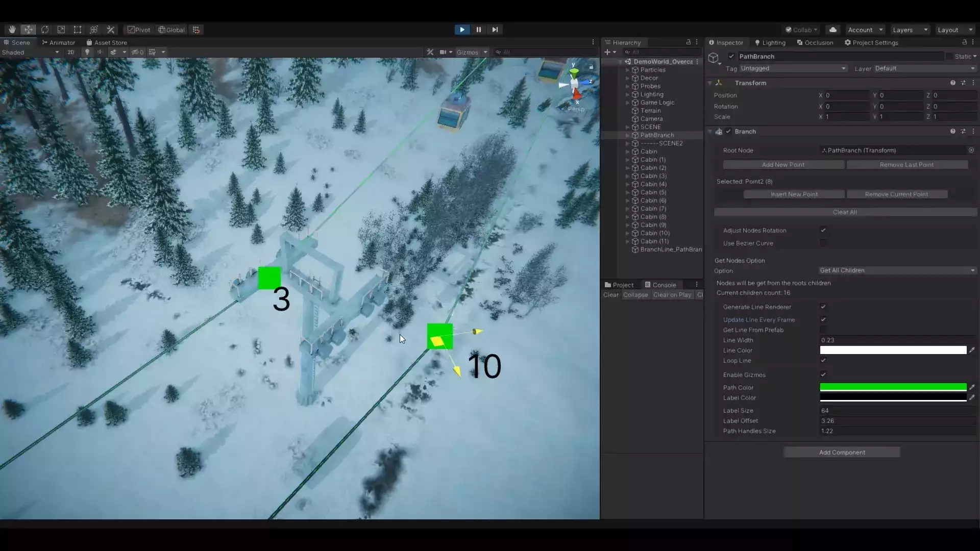Image resolution: width=980 pixels, height=551 pixels.
Task: Select the Rotate tool icon
Action: (45, 30)
